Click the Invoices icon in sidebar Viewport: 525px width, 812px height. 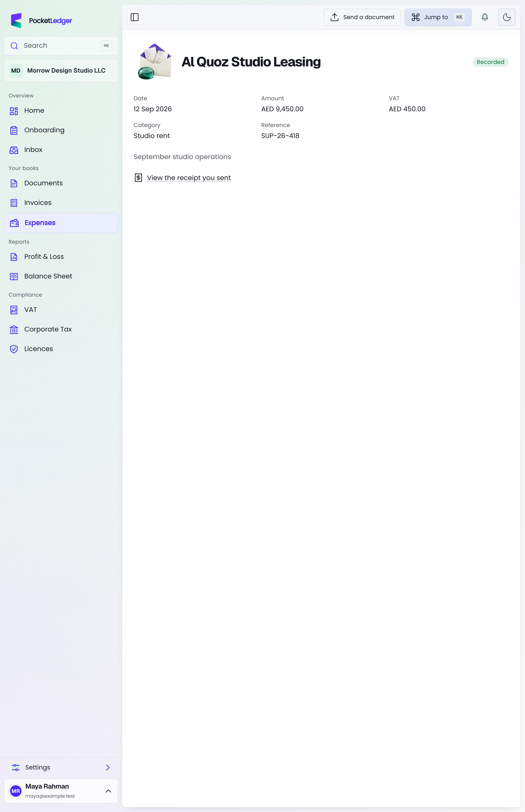(14, 203)
